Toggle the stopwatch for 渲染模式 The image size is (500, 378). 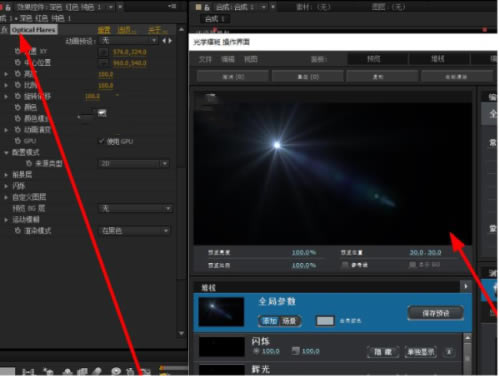tap(18, 231)
